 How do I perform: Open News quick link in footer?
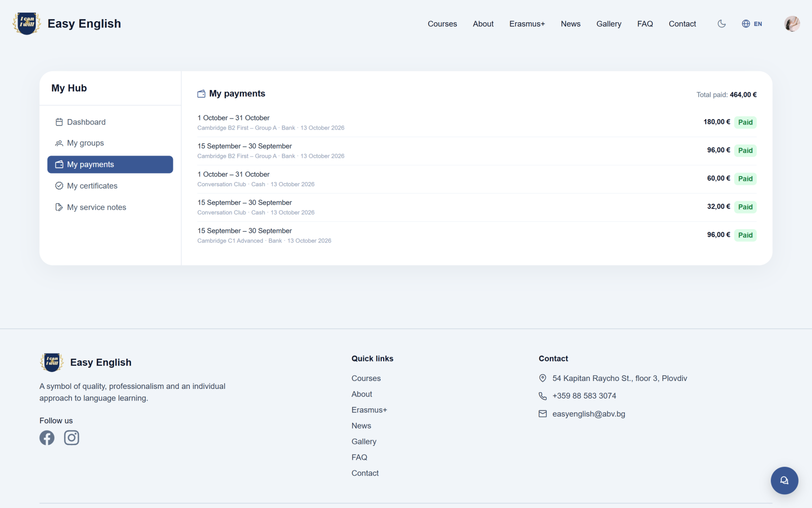point(361,426)
